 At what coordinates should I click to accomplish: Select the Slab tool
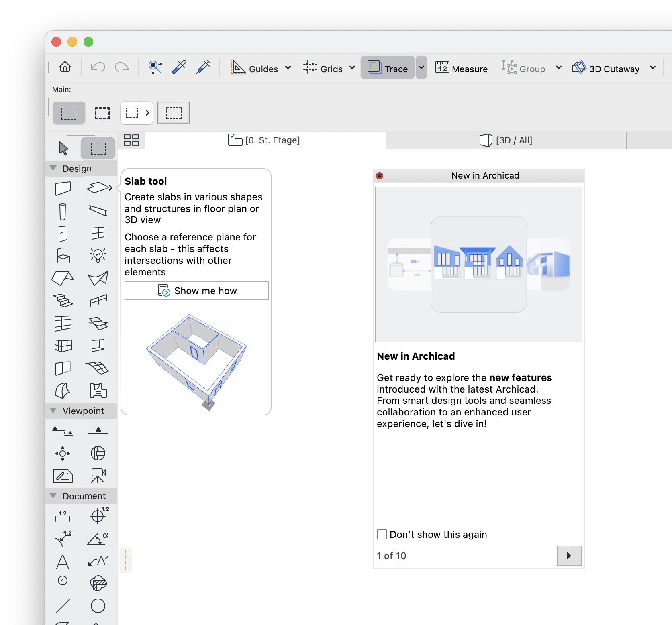pos(98,187)
